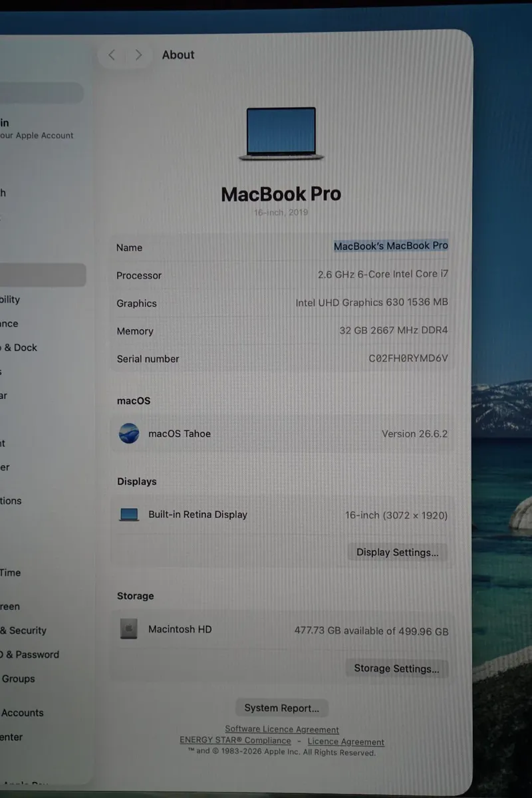Click the Graphics label

(x=136, y=303)
